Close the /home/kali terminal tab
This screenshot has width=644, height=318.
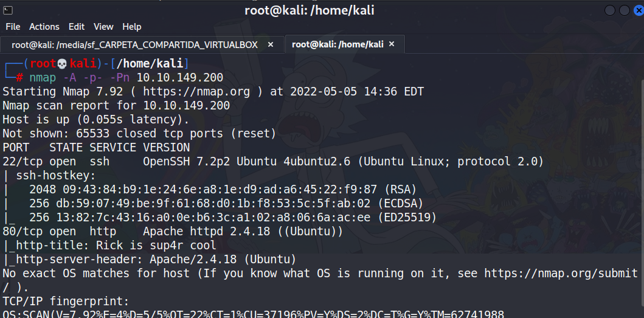coord(392,44)
